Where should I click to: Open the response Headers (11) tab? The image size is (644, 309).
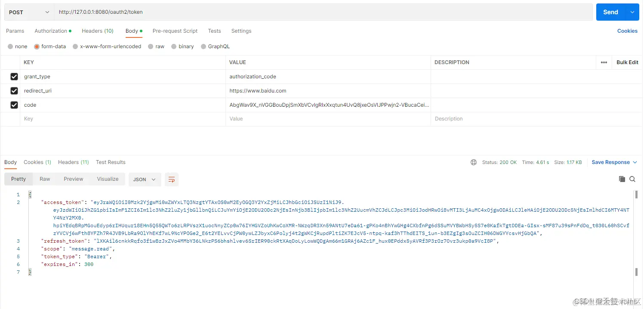74,162
